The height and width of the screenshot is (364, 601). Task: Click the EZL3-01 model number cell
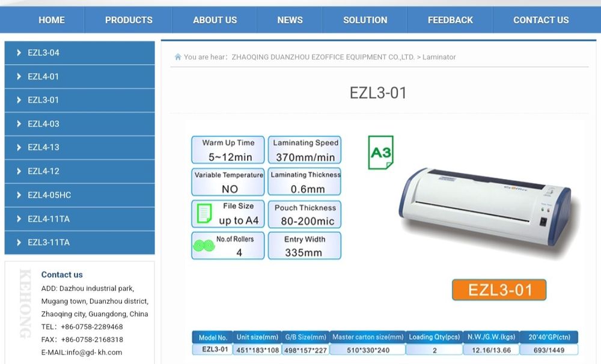tap(213, 350)
